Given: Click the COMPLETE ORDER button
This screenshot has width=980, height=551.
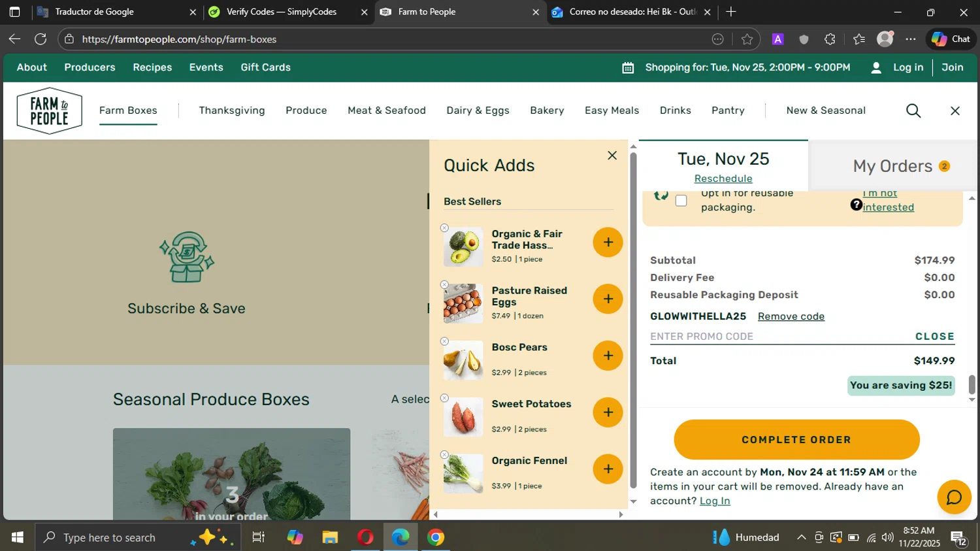Looking at the screenshot, I should point(796,440).
